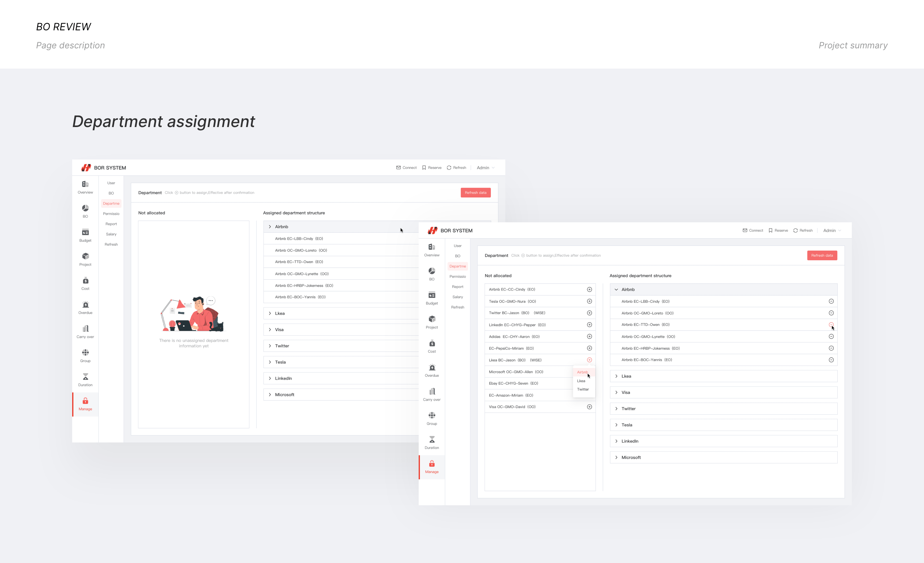The image size is (924, 563).
Task: Open Overdue section in back window sidebar
Action: point(85,308)
